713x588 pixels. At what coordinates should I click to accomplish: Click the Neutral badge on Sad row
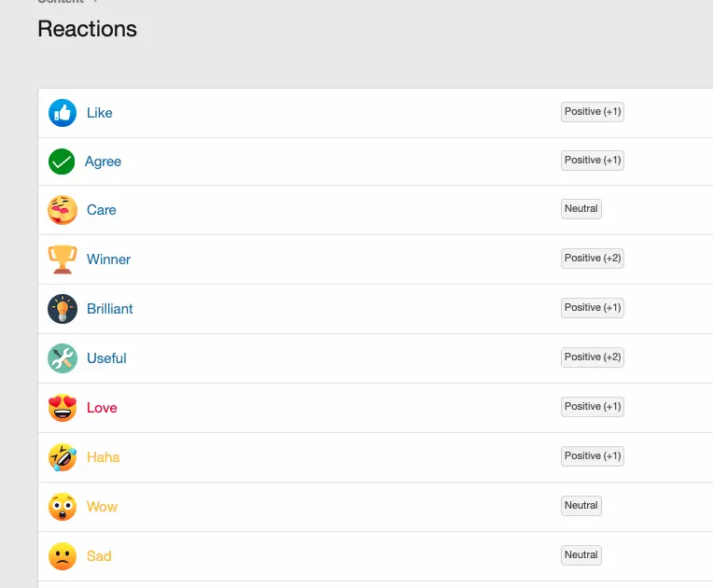tap(580, 555)
